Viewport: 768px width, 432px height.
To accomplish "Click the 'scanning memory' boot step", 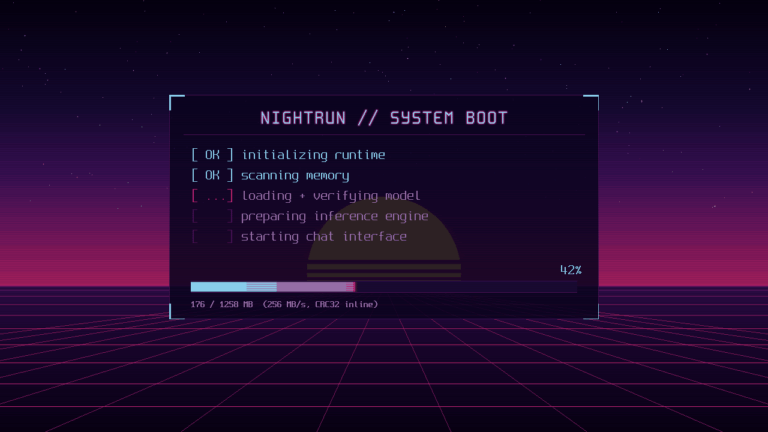I will point(295,175).
